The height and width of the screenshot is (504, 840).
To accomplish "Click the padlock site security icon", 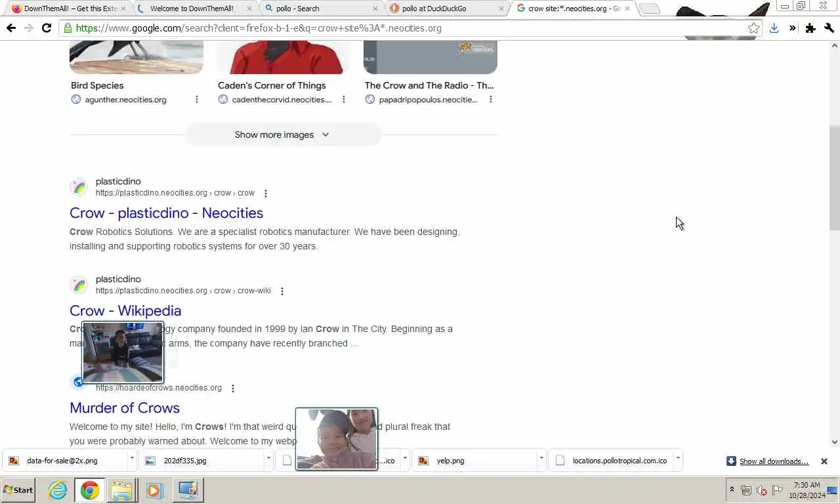I will pos(68,28).
